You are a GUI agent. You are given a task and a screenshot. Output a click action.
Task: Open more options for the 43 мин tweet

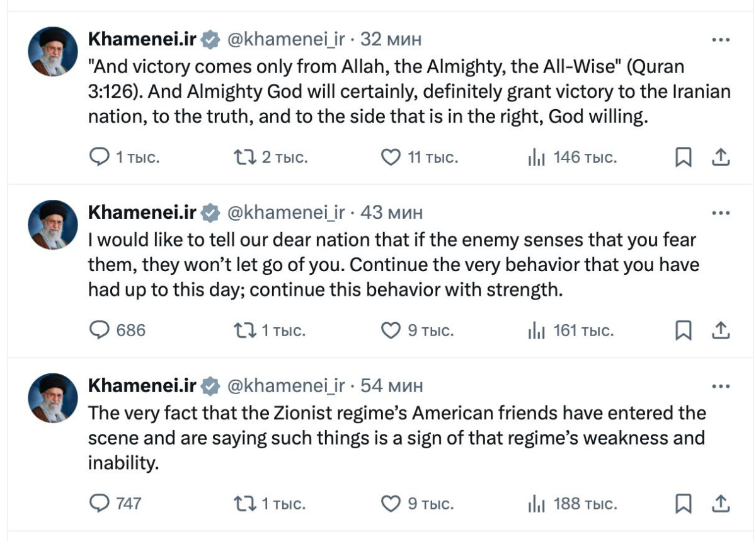click(x=720, y=213)
